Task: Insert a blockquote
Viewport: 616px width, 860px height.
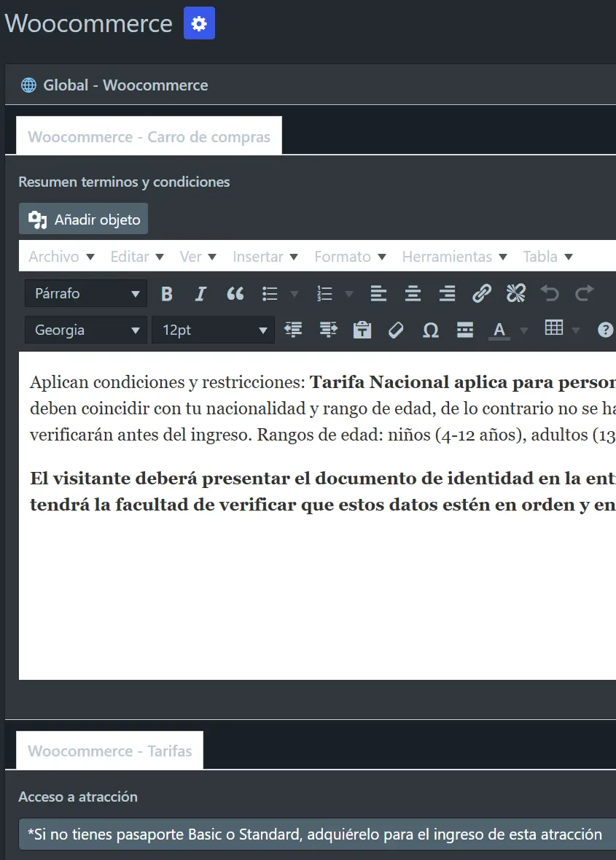Action: pos(235,294)
